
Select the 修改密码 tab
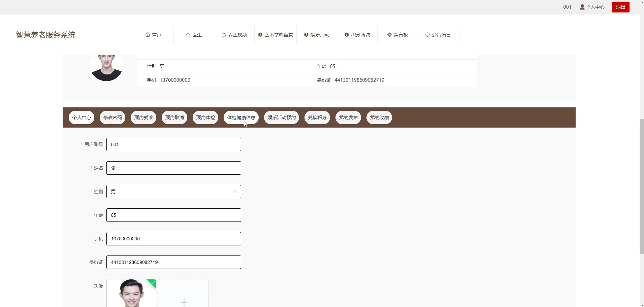[x=112, y=117]
